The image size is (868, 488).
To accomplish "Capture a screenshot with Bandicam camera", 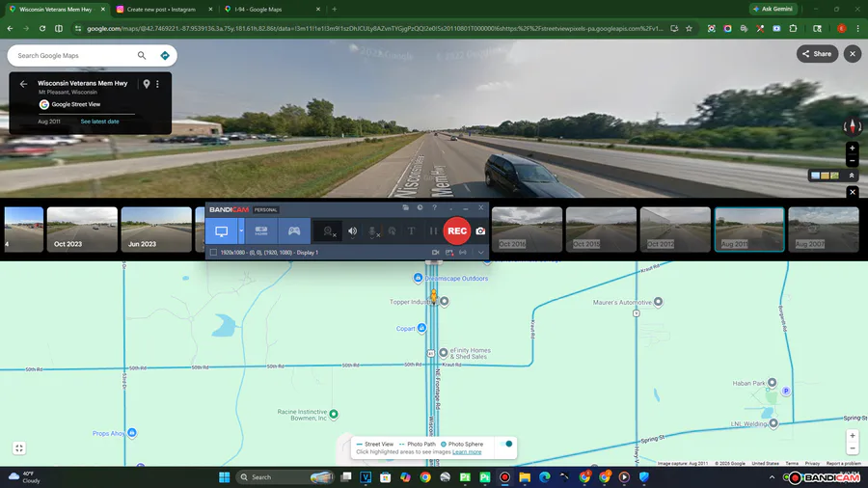I will click(480, 231).
